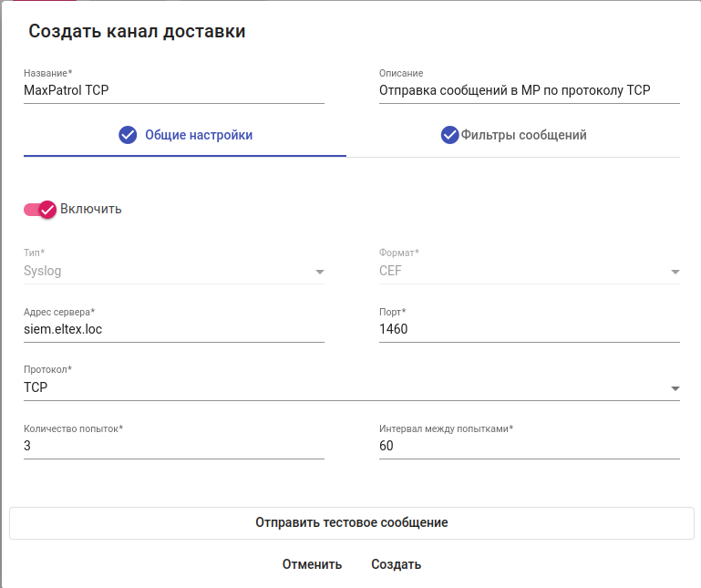The image size is (701, 588).
Task: Open the Тип Syslog dropdown arrow
Action: coord(319,272)
